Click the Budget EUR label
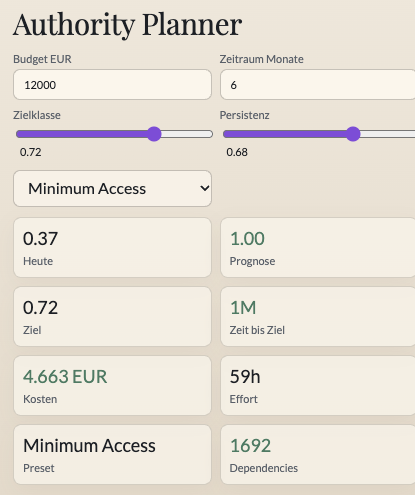 click(42, 59)
